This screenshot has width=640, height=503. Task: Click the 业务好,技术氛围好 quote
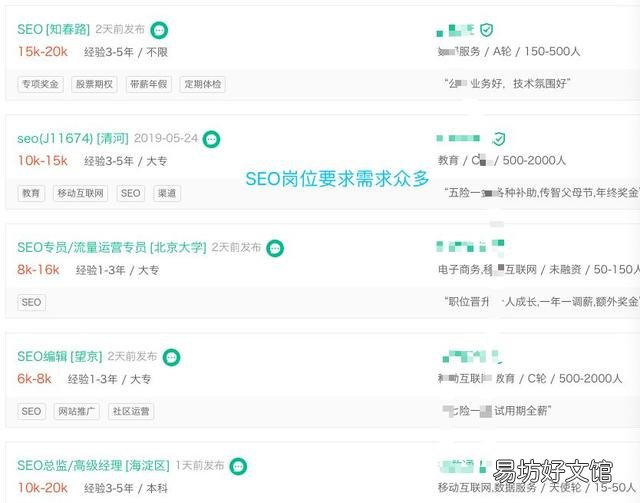(507, 84)
